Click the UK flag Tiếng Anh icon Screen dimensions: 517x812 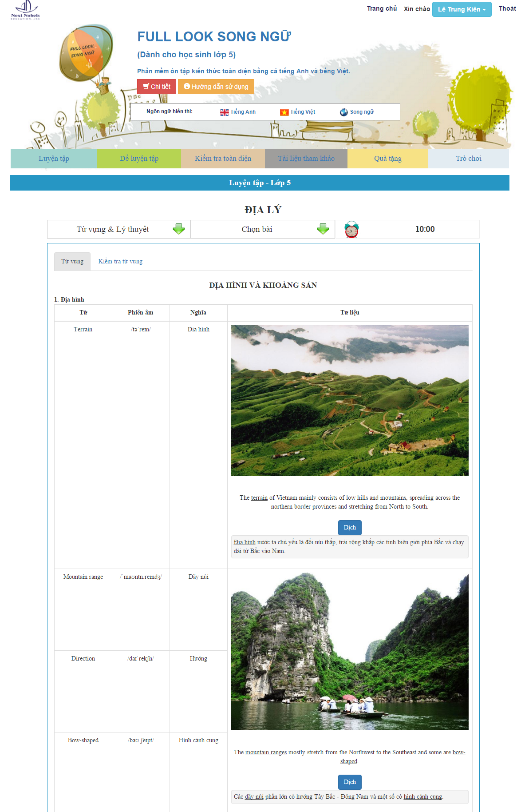point(224,112)
